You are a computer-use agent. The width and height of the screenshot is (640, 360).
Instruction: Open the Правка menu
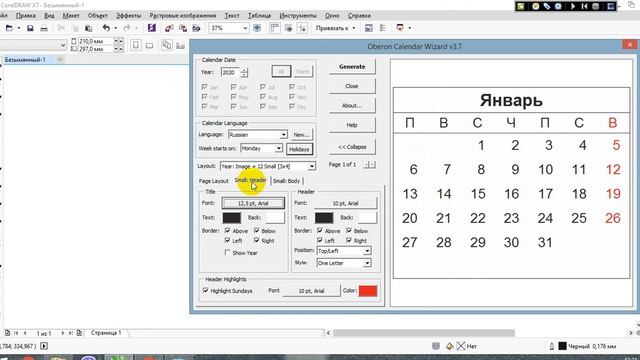click(26, 16)
